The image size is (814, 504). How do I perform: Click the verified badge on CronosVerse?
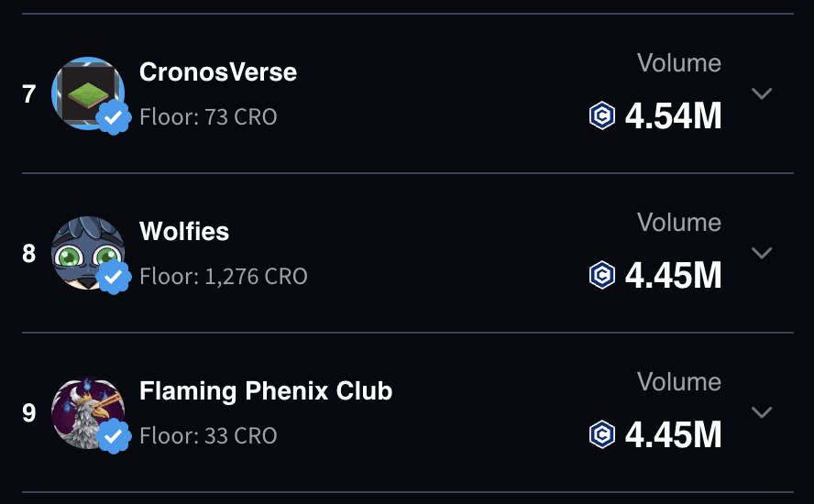pos(114,118)
